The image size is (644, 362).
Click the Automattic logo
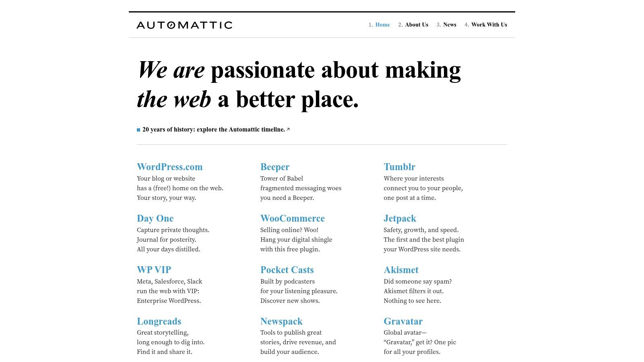pos(184,25)
